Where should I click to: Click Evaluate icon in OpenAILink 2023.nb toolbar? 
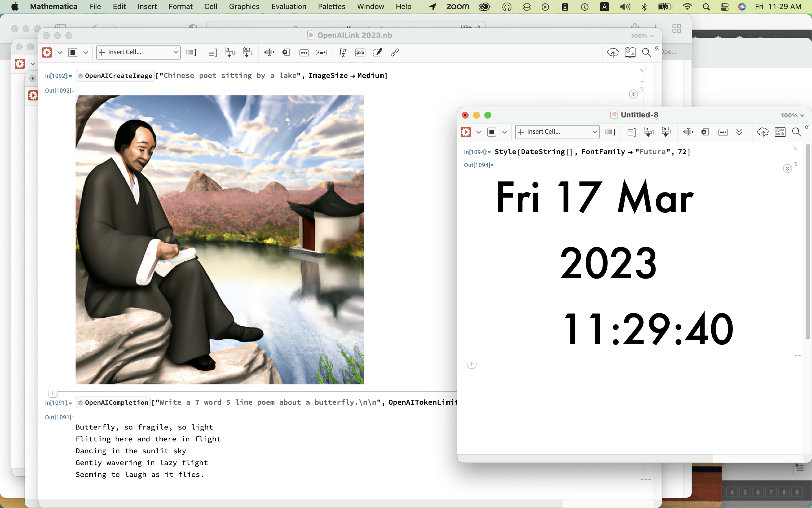tap(47, 52)
